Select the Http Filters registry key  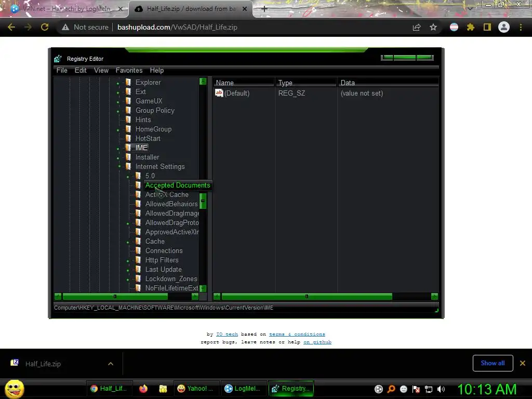pos(162,260)
